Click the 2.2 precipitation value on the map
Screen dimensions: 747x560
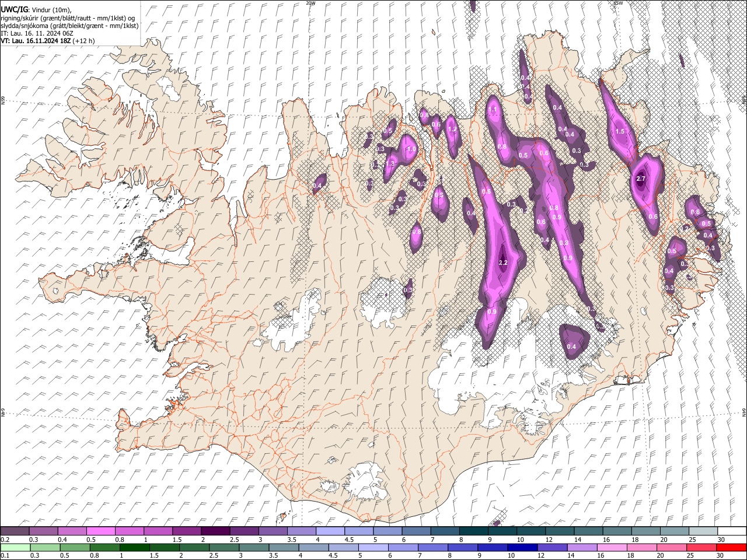(503, 263)
